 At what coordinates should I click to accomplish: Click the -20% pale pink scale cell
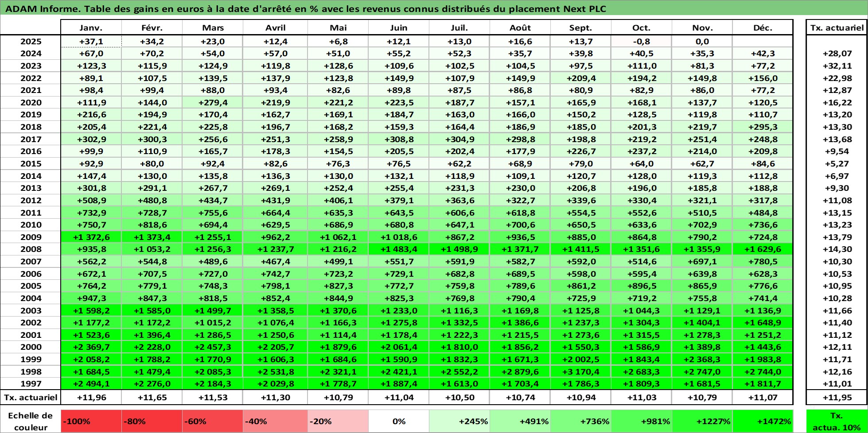coord(338,421)
